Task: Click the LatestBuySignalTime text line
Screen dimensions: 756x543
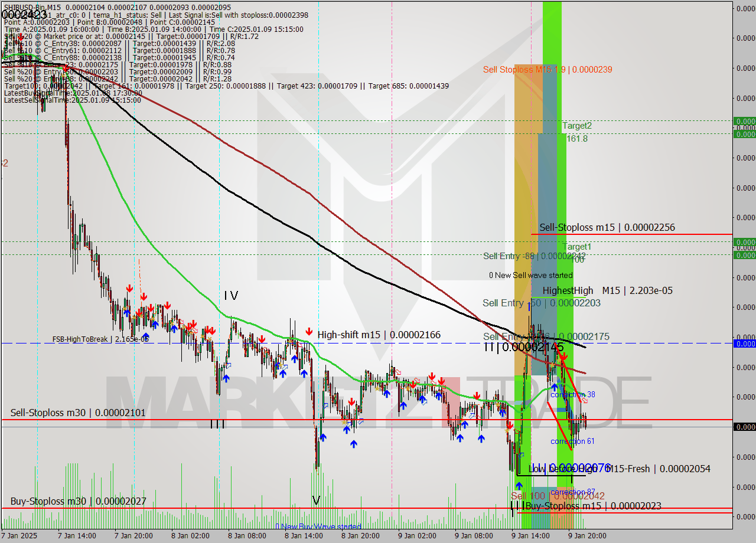Action: point(73,93)
